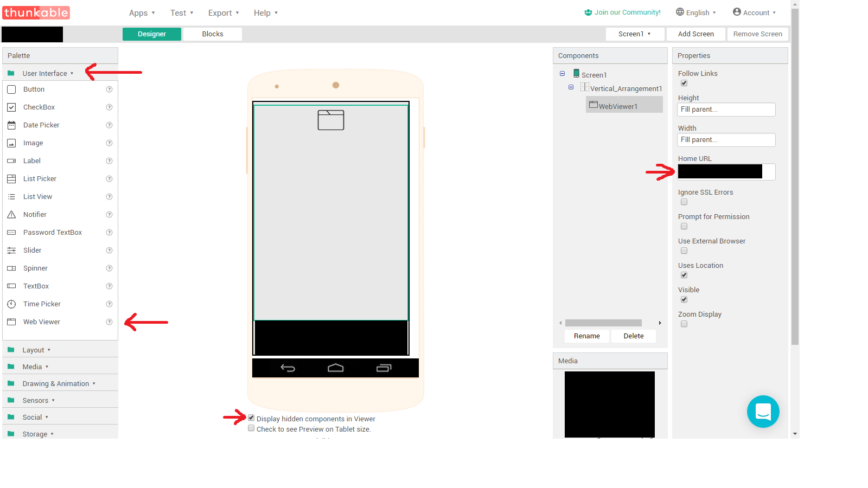
Task: Toggle the Visible checkbox
Action: (684, 300)
